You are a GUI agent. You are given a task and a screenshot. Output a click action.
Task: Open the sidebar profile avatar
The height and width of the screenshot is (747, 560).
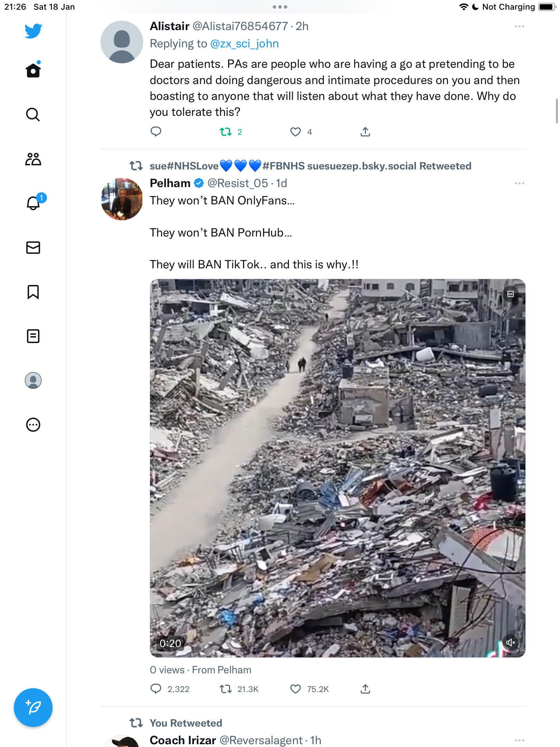(33, 380)
